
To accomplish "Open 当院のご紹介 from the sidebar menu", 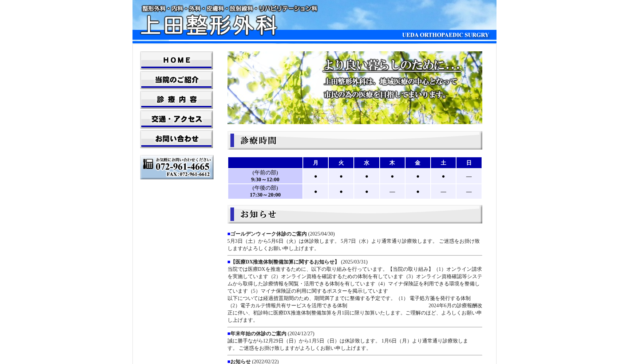I will (x=176, y=80).
